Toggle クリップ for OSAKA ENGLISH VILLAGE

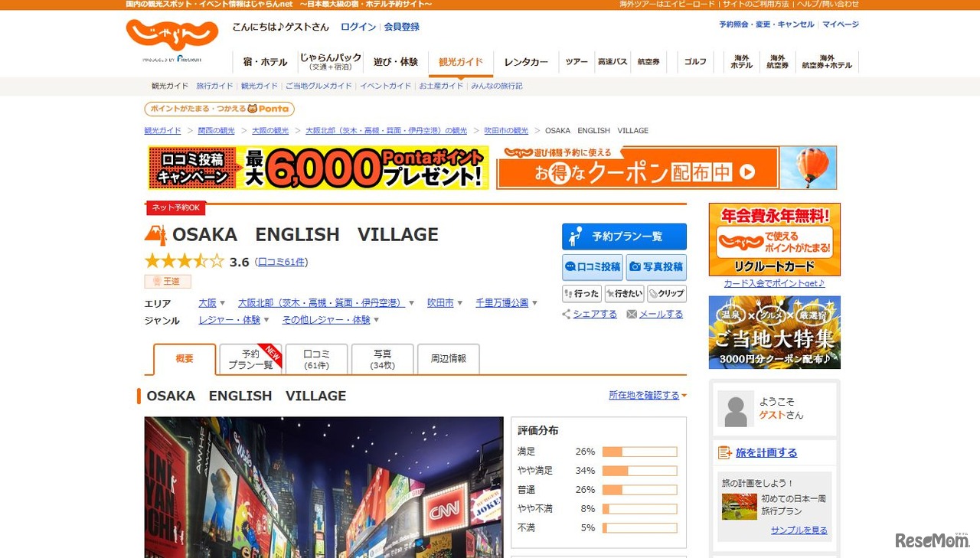[x=666, y=293]
